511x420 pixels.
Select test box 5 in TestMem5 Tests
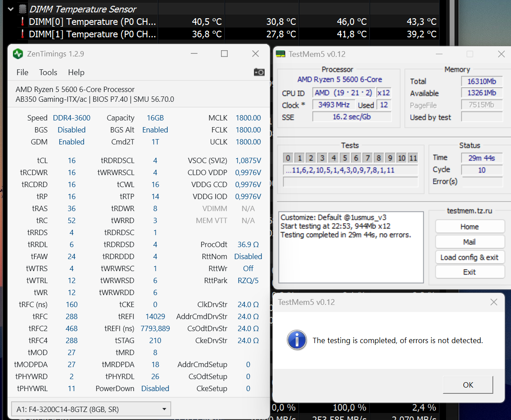(x=345, y=158)
